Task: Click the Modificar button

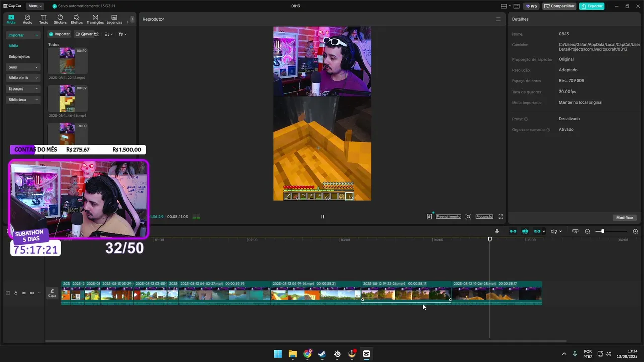Action: pos(625,218)
